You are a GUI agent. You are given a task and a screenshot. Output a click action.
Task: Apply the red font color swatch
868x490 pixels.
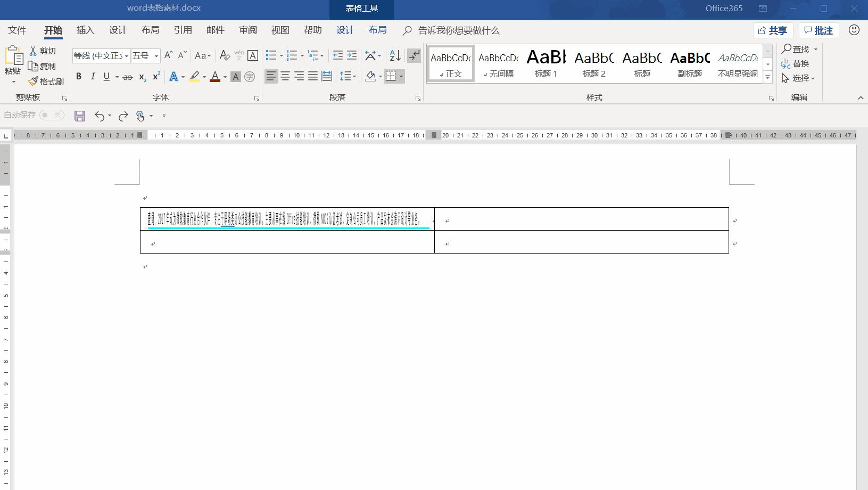[x=215, y=77]
